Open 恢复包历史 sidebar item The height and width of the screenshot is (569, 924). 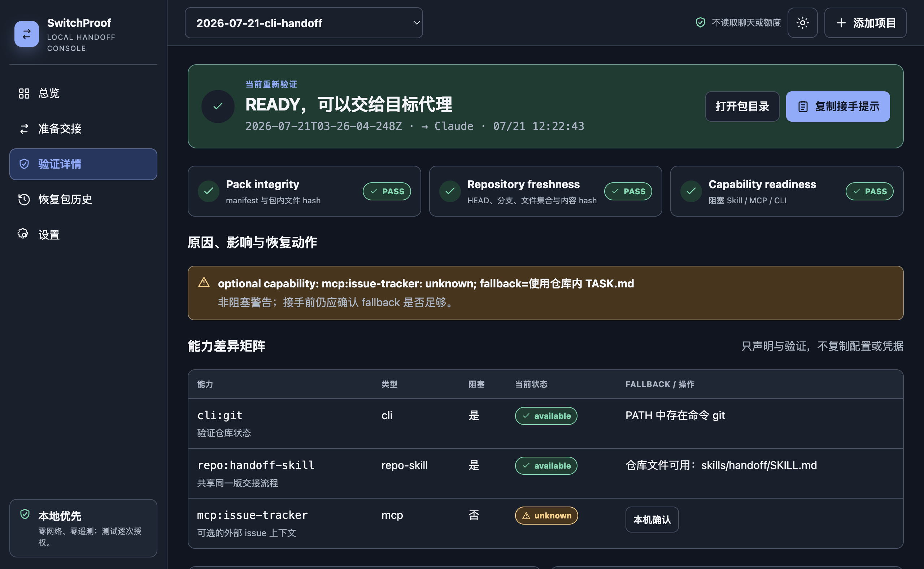[x=83, y=199]
